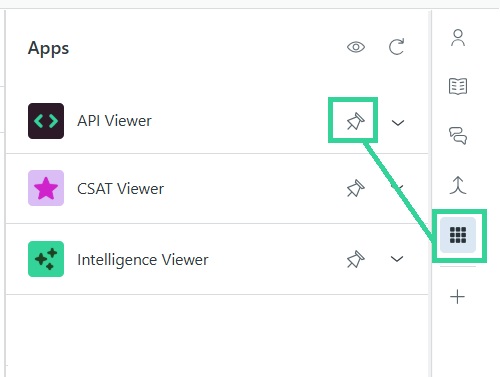Pin the API Viewer app
The width and height of the screenshot is (500, 377).
pyautogui.click(x=355, y=121)
